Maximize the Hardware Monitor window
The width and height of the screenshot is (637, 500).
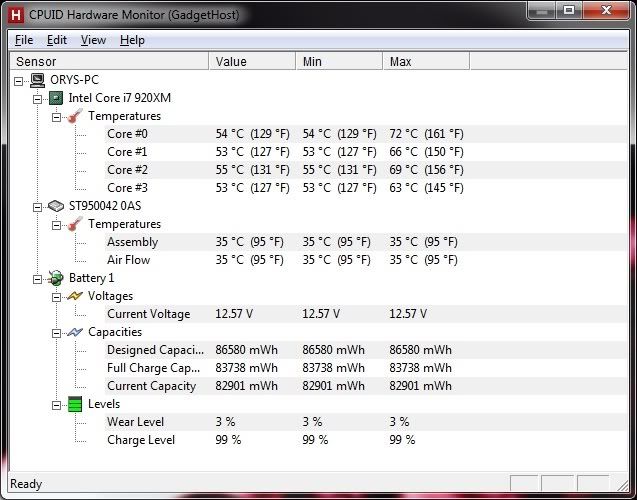(x=568, y=11)
